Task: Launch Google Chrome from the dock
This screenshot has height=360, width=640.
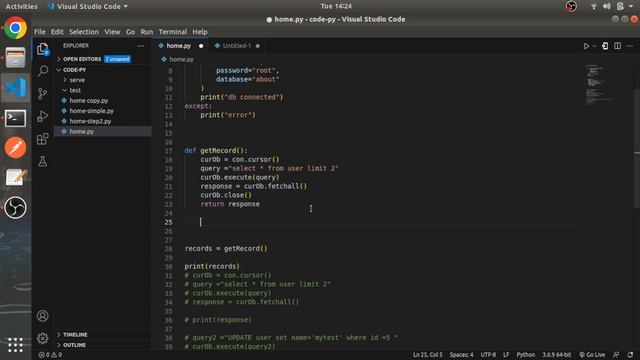Action: [x=16, y=28]
